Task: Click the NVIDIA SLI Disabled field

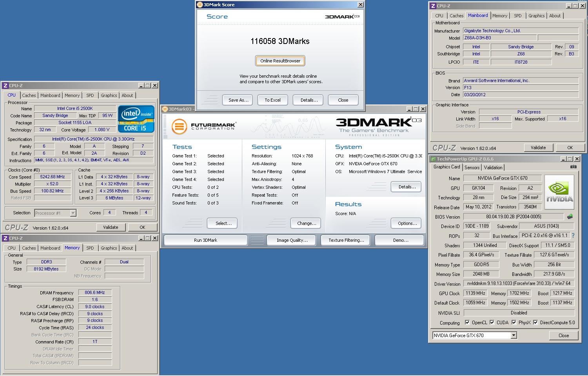Action: [x=519, y=313]
